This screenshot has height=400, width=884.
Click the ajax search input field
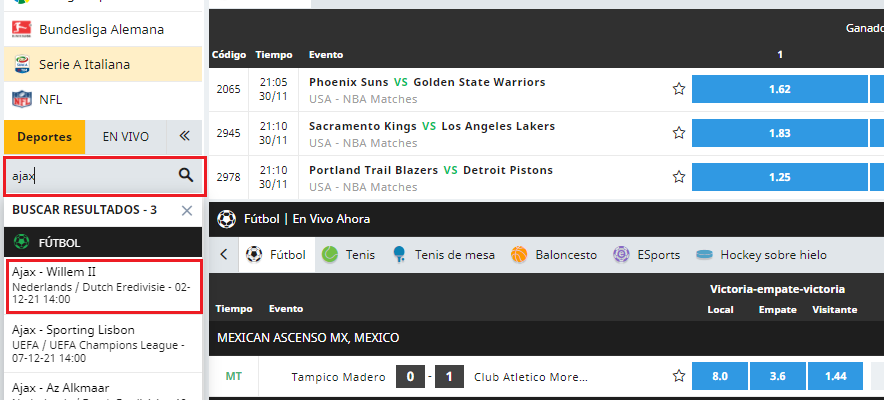(91, 177)
